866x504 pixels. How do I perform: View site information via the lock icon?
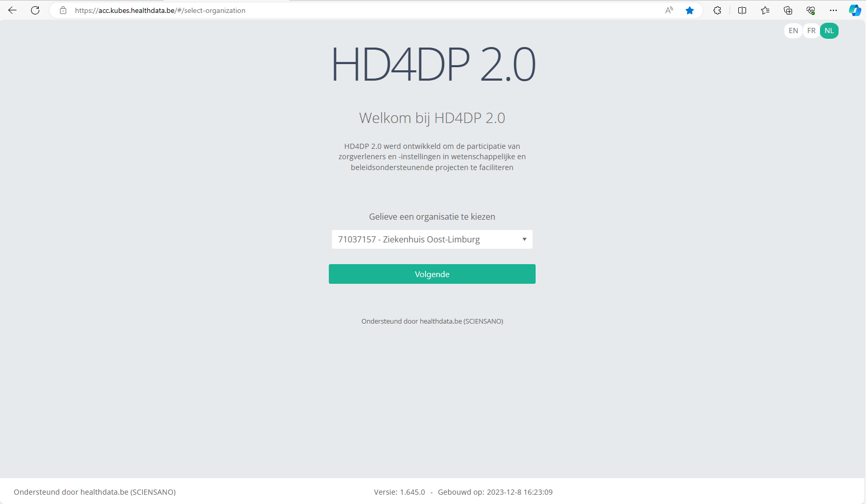click(63, 10)
